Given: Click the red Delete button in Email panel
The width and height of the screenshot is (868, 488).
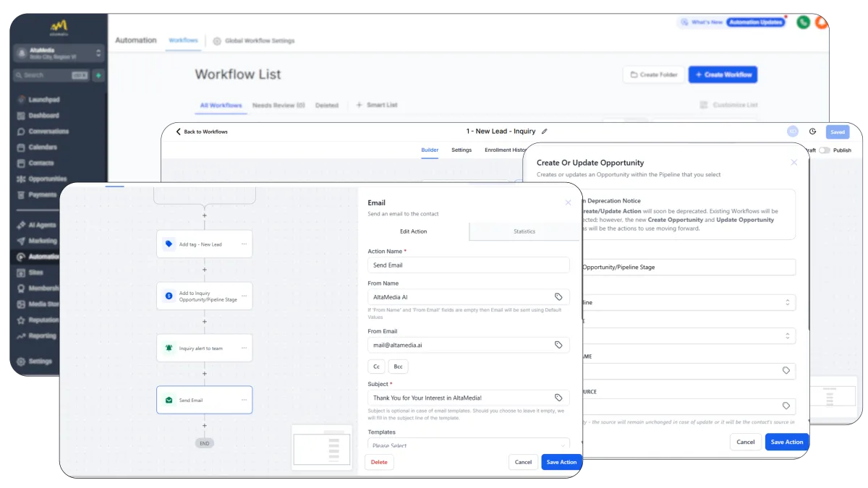Looking at the screenshot, I should point(379,462).
